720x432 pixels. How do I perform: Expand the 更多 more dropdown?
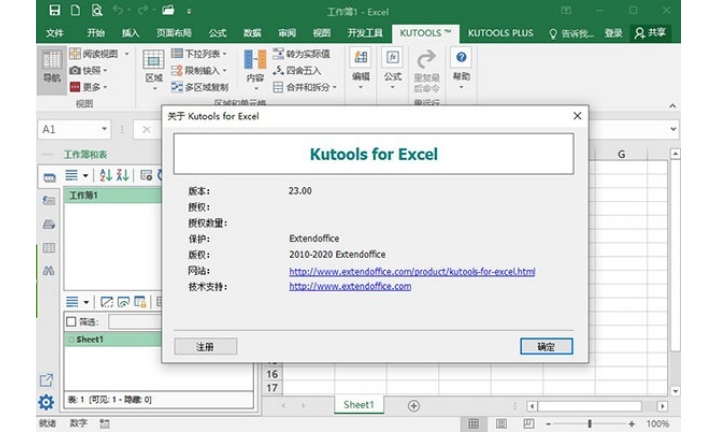(x=105, y=87)
